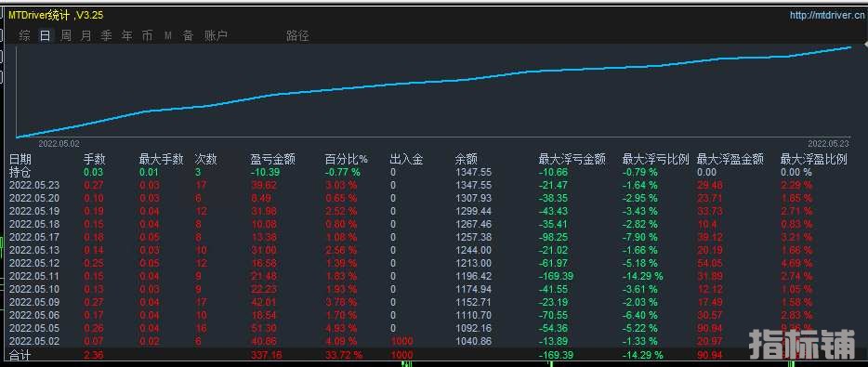Click balance value 1092.16
The image size is (868, 367).
coord(473,328)
